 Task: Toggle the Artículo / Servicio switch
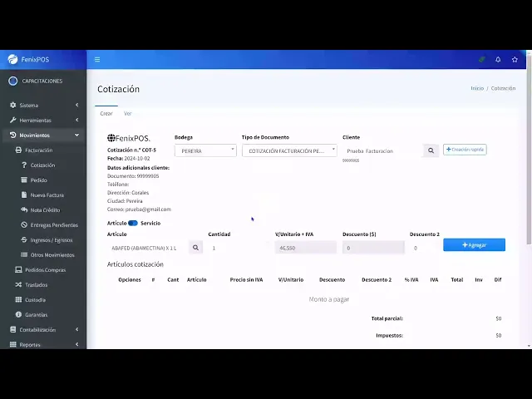coord(133,223)
